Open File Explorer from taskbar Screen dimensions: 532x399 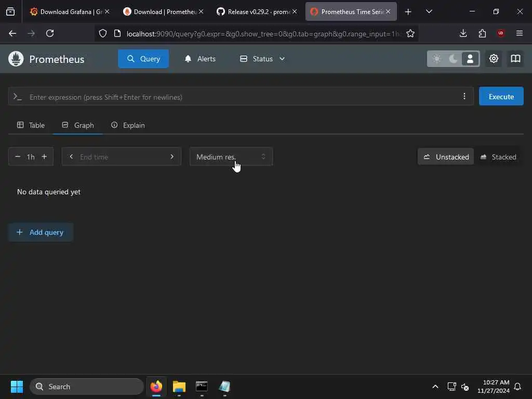pos(179,387)
